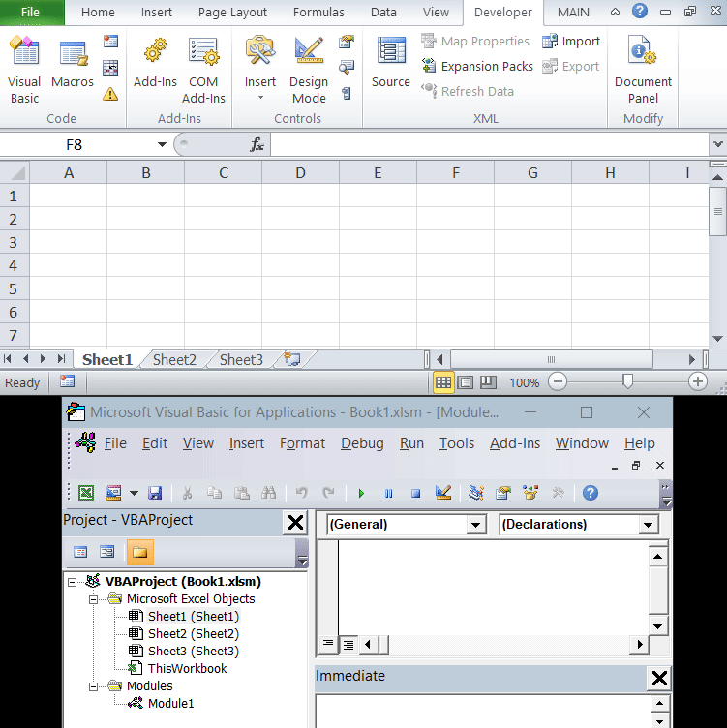Image resolution: width=727 pixels, height=728 pixels.
Task: Click the Reset stop button
Action: click(415, 493)
